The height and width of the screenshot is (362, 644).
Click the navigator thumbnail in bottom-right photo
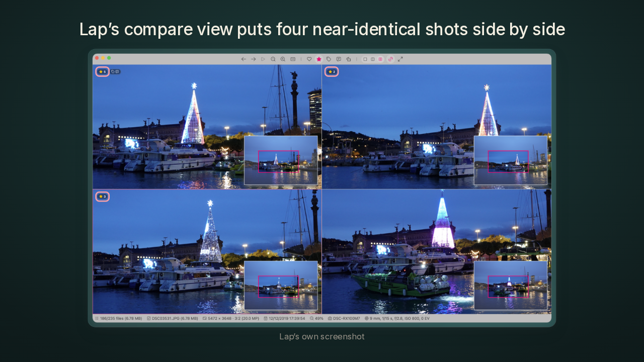(x=511, y=285)
